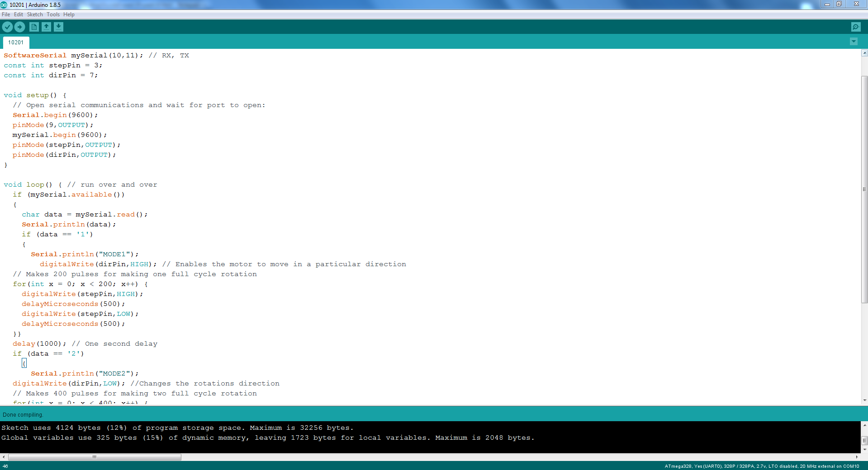Click the "digitalWrite(stepPin,HIGH);" line
The image size is (868, 470).
tap(82, 294)
